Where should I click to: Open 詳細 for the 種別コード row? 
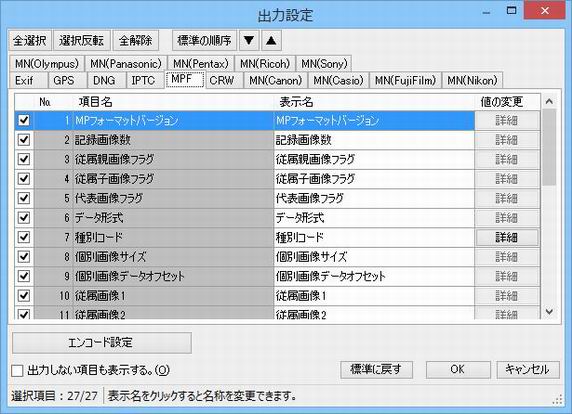point(507,237)
